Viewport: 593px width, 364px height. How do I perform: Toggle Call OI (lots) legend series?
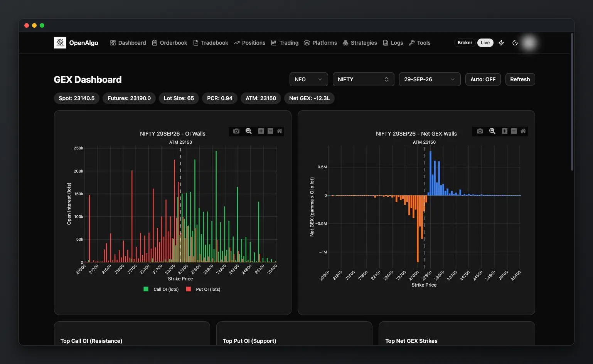point(161,289)
